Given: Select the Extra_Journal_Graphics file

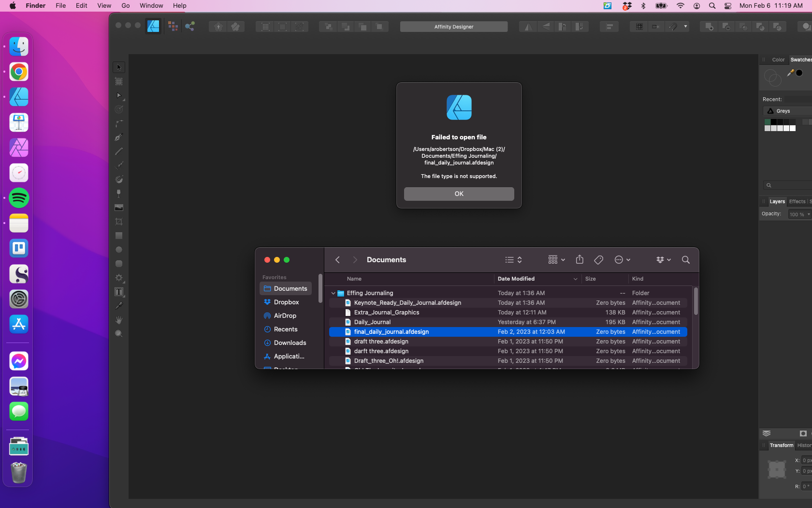Looking at the screenshot, I should click(508, 313).
